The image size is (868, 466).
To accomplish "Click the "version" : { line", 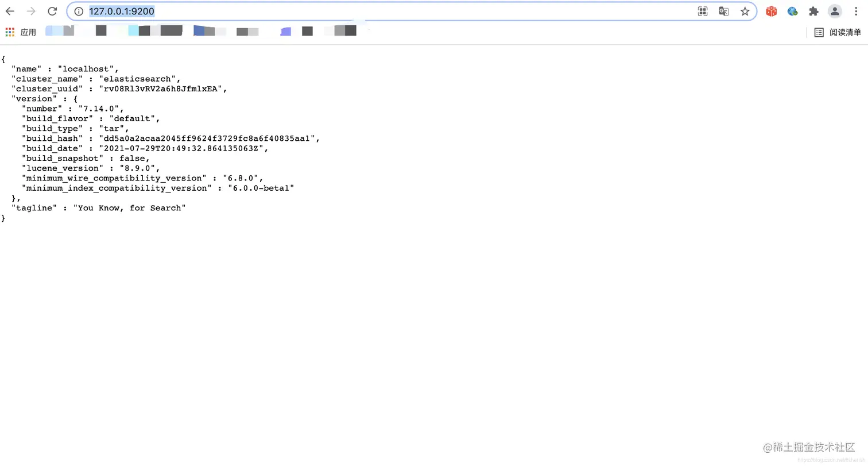I will click(x=44, y=99).
